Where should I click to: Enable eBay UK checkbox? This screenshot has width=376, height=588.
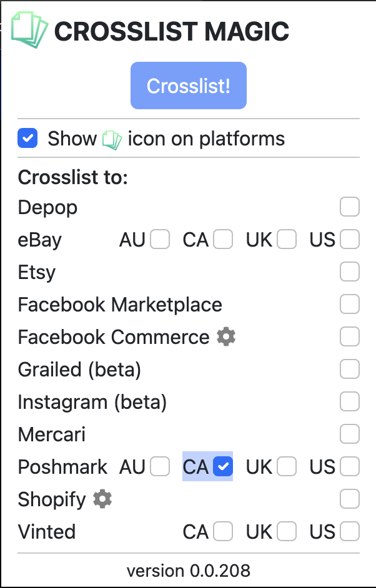click(287, 240)
